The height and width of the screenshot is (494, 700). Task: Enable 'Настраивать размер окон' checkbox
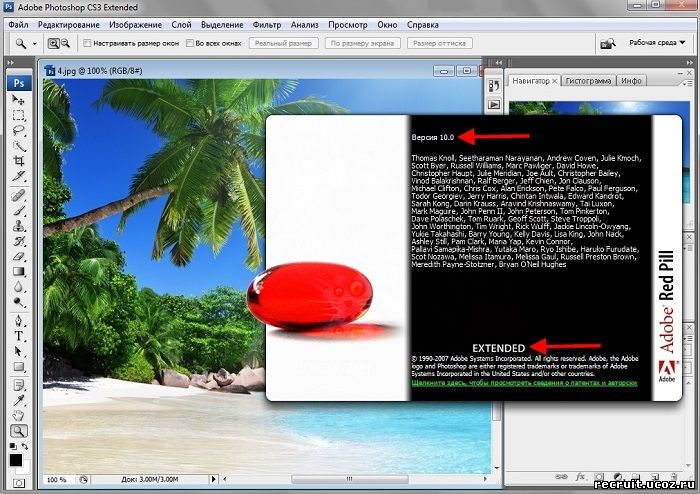pos(88,43)
